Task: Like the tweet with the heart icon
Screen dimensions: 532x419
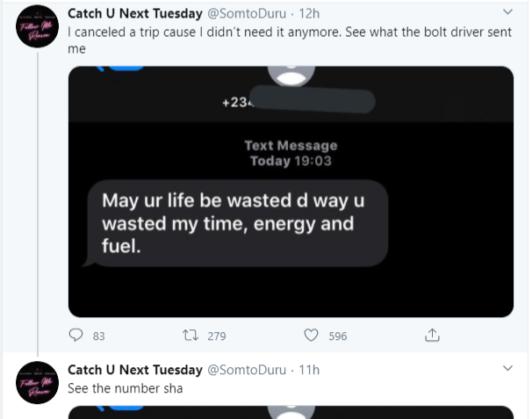Action: [311, 336]
